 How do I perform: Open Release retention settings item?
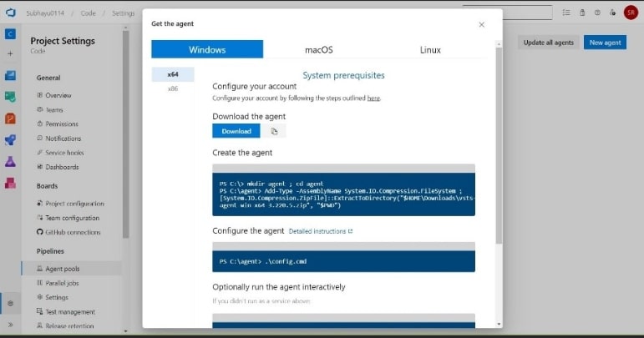click(69, 325)
